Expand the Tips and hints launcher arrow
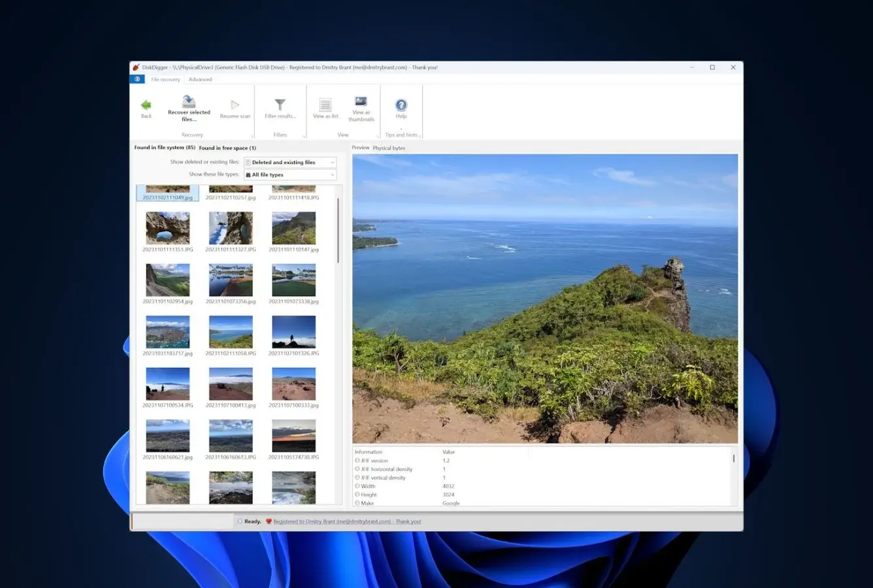Image resolution: width=873 pixels, height=588 pixels. 420,136
